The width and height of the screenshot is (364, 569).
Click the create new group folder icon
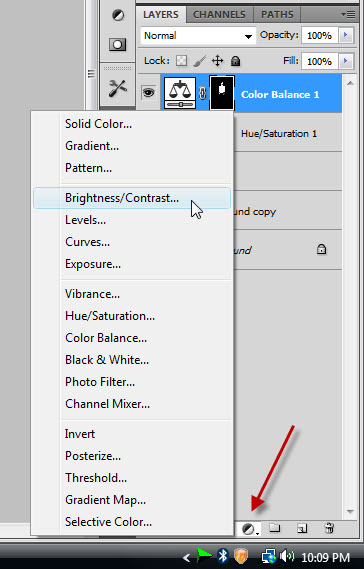275,528
